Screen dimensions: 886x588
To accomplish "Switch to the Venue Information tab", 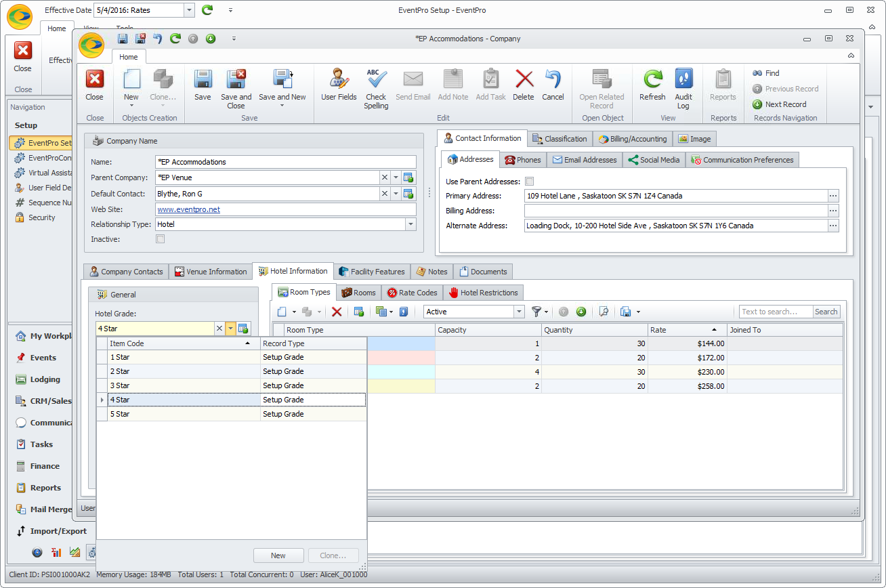I will pyautogui.click(x=210, y=272).
